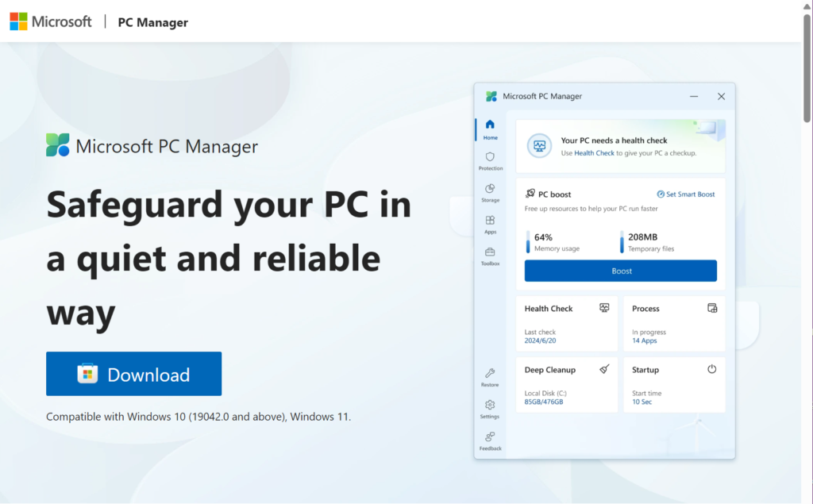Screen dimensions: 813x504
Task: Click the "Your PC needs a health check" text
Action: [614, 140]
